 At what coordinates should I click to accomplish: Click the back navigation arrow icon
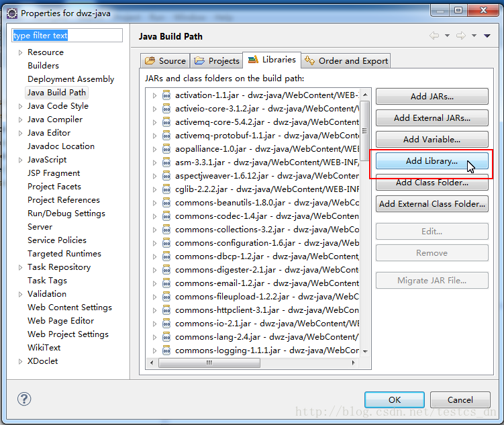[x=434, y=36]
